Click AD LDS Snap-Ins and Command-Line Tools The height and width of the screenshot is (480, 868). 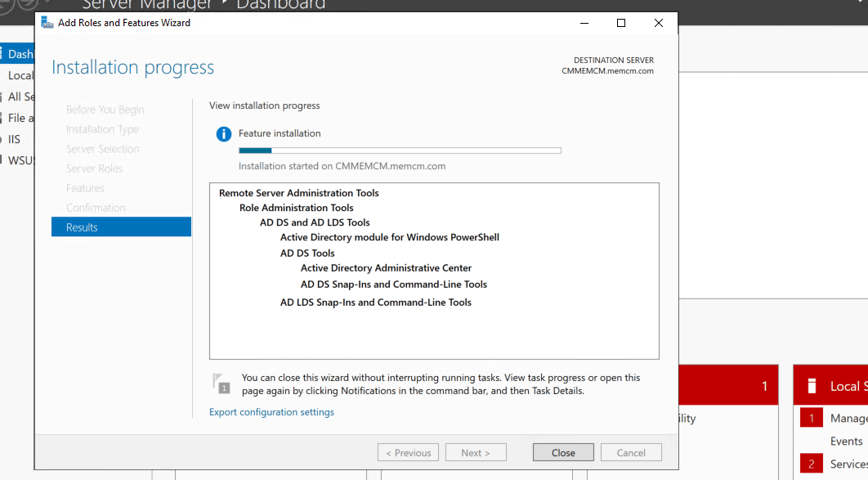click(x=375, y=303)
